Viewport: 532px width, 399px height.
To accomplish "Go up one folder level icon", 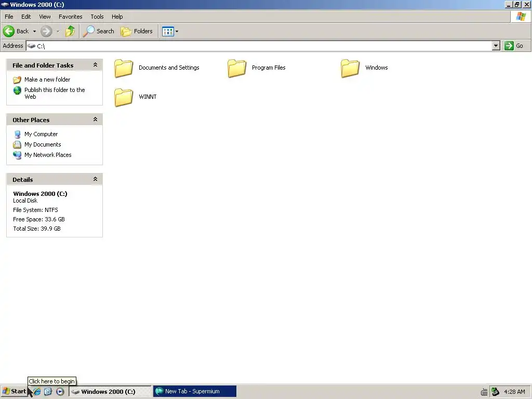I will (70, 31).
